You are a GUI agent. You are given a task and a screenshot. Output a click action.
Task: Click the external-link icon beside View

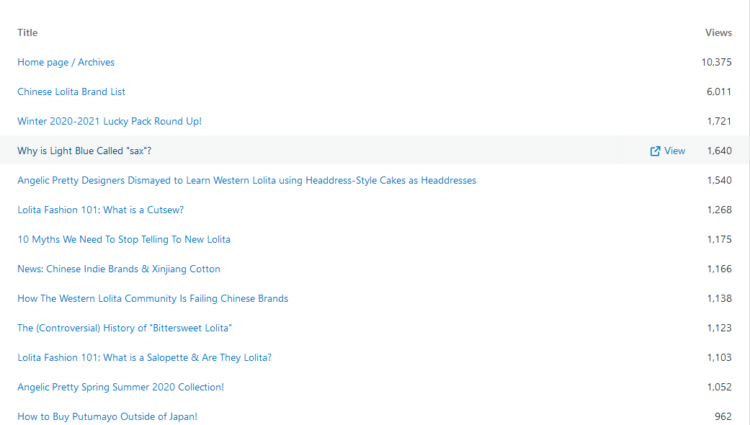[x=655, y=151]
